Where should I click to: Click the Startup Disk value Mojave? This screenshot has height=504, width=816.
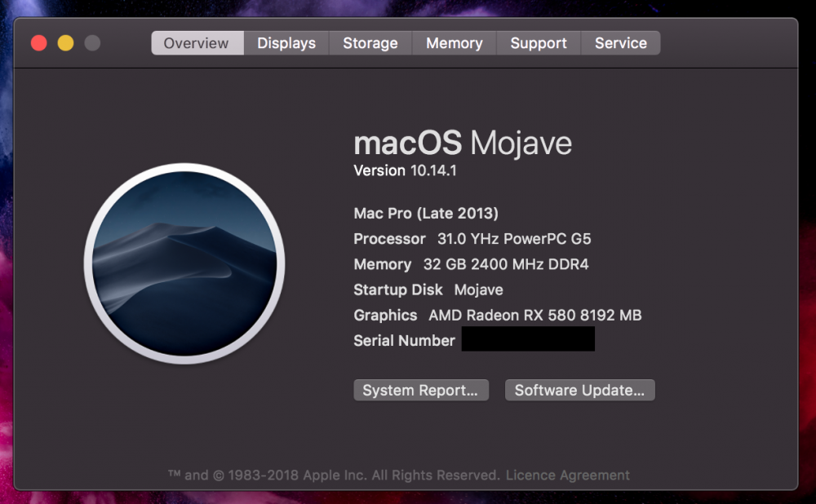click(479, 290)
